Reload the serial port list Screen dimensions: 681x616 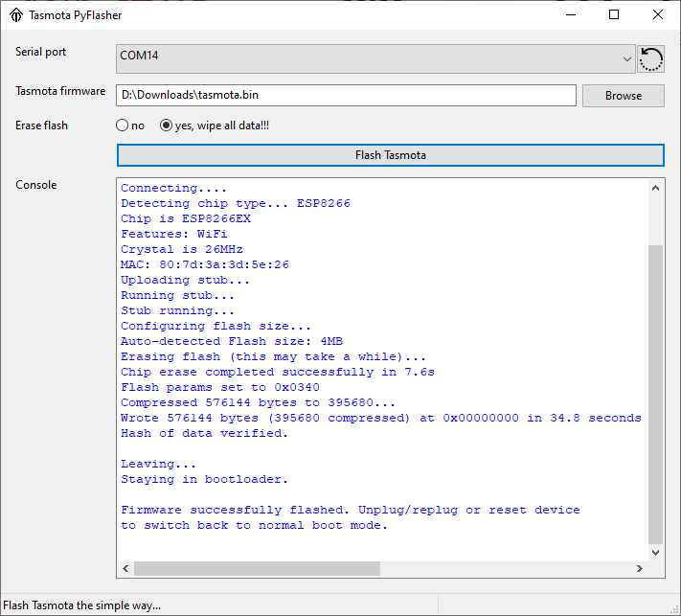click(x=650, y=59)
